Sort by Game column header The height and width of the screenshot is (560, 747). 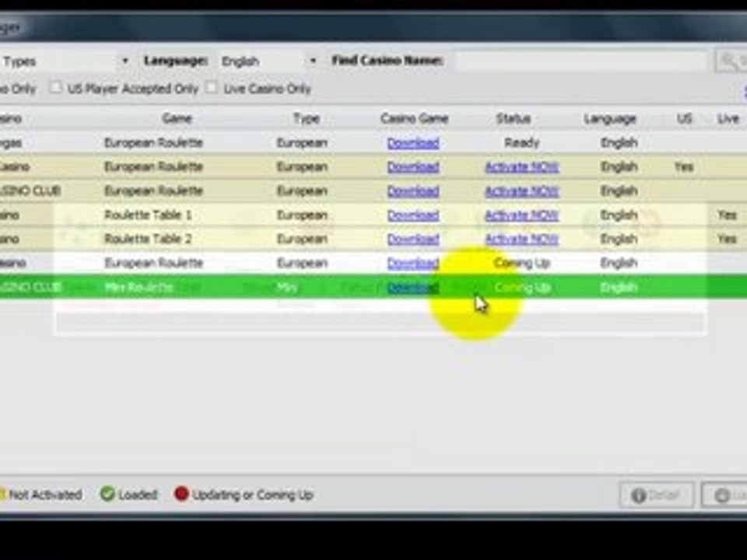(177, 118)
